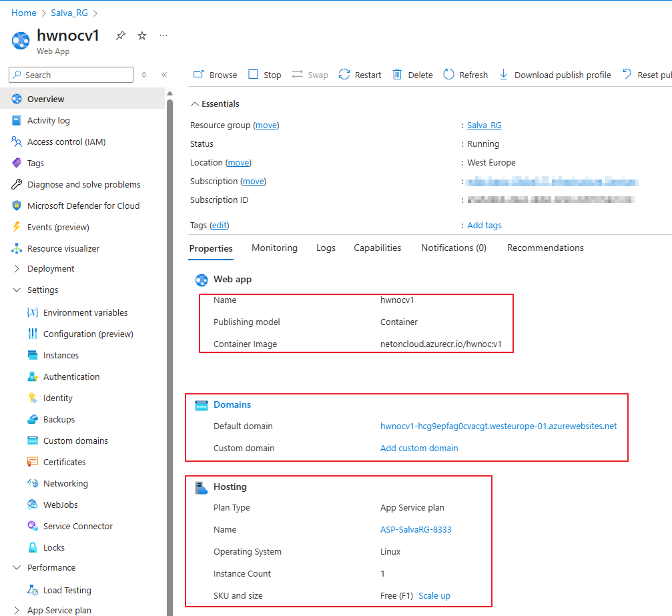Collapse the sidebar menu with double chevron
Viewport: 672px width, 616px height.
[164, 75]
